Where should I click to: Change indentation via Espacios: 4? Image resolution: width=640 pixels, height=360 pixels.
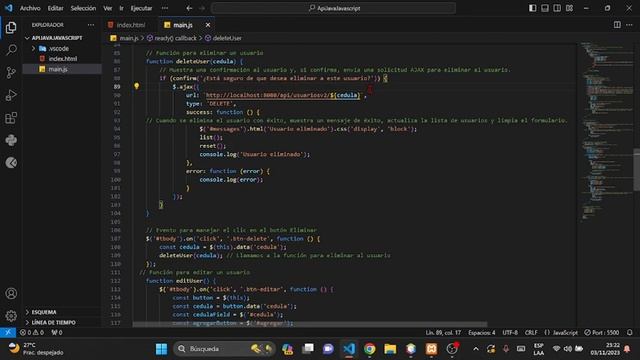coord(482,333)
